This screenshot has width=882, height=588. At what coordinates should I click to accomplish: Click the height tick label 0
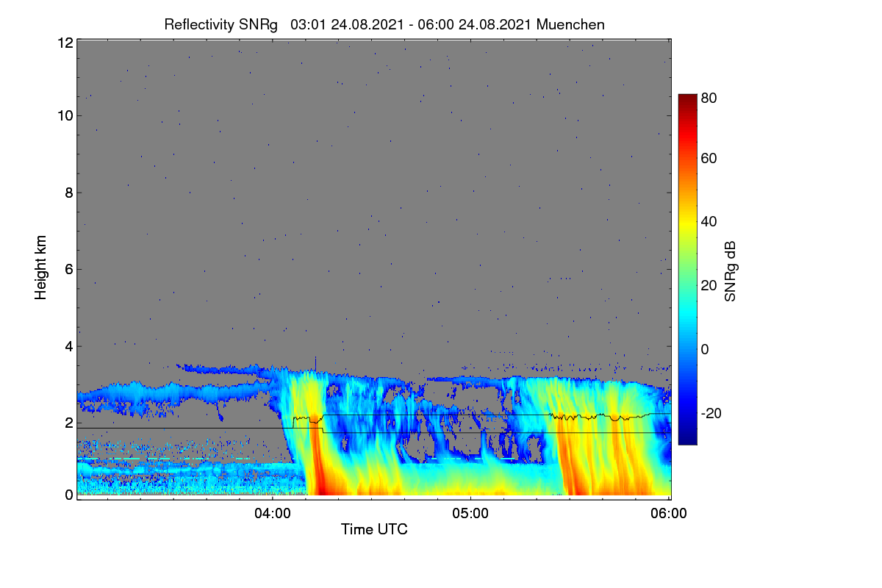[x=69, y=495]
